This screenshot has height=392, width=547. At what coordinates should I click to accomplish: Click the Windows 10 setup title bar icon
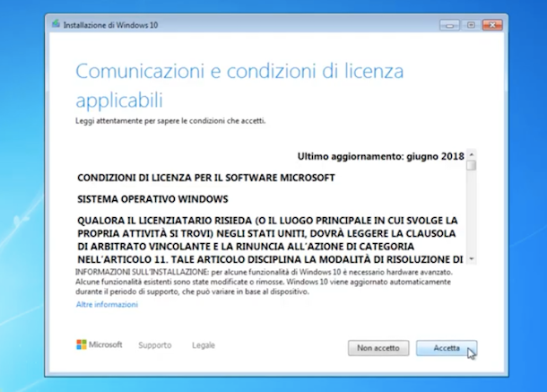coord(56,24)
